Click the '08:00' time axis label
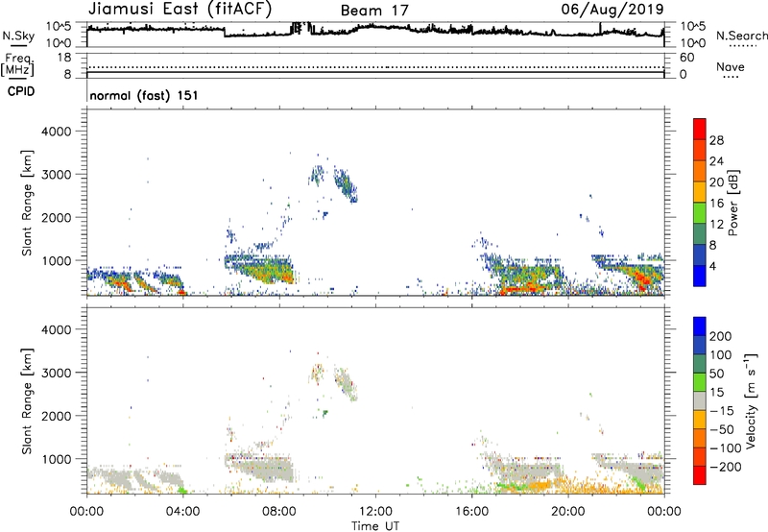The image size is (768, 532). [x=278, y=512]
